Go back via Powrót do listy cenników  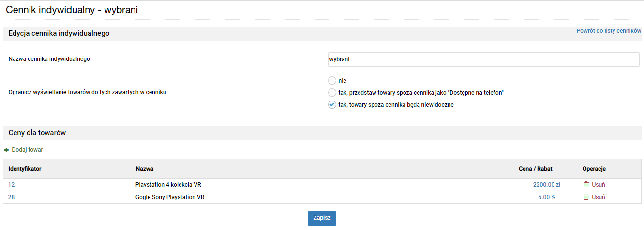609,30
